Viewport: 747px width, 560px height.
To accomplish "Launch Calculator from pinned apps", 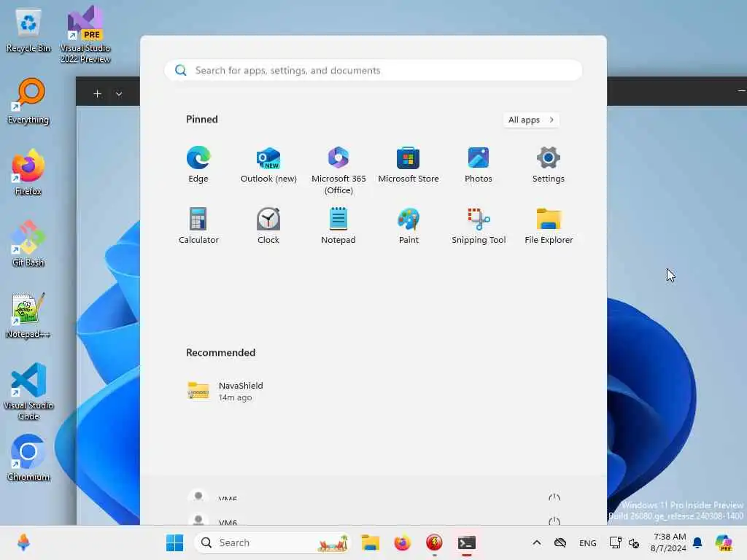I will (198, 226).
